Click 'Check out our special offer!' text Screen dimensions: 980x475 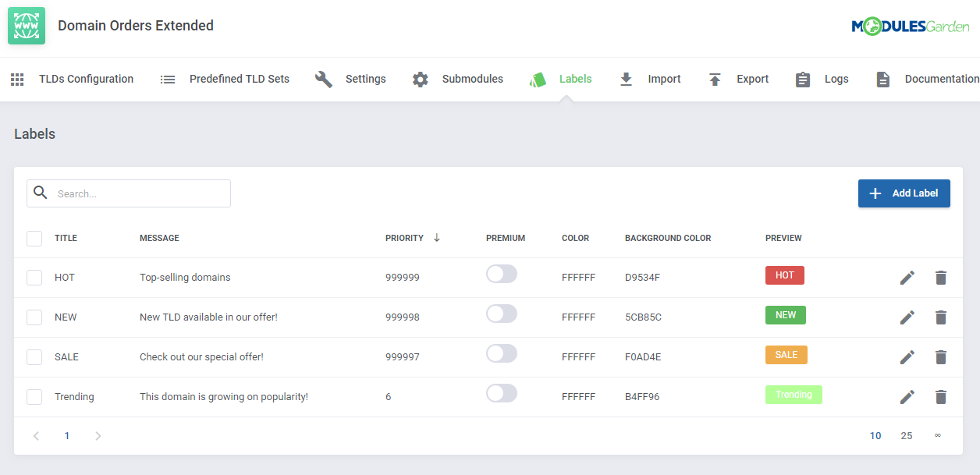(x=201, y=357)
